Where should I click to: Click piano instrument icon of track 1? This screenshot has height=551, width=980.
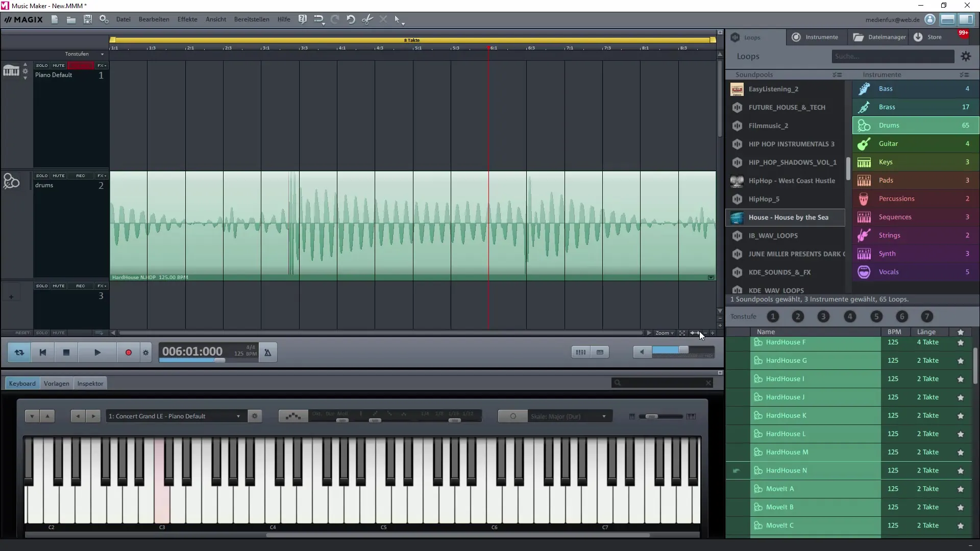[x=11, y=70]
